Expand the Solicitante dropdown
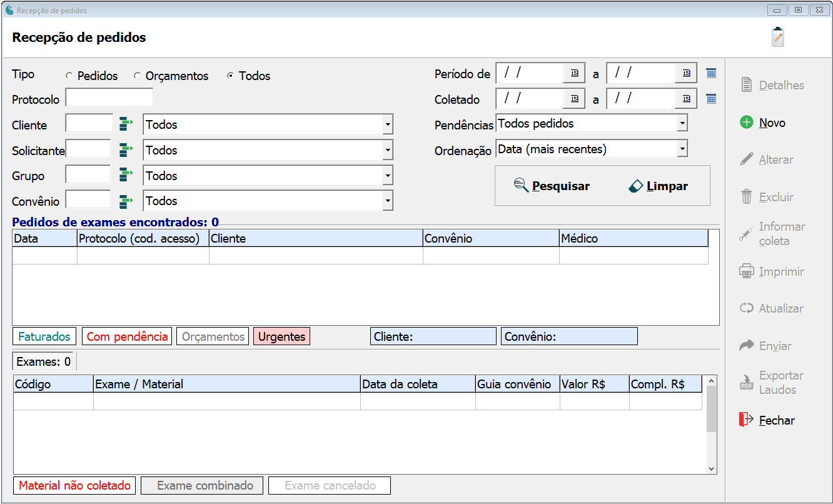 pos(388,150)
